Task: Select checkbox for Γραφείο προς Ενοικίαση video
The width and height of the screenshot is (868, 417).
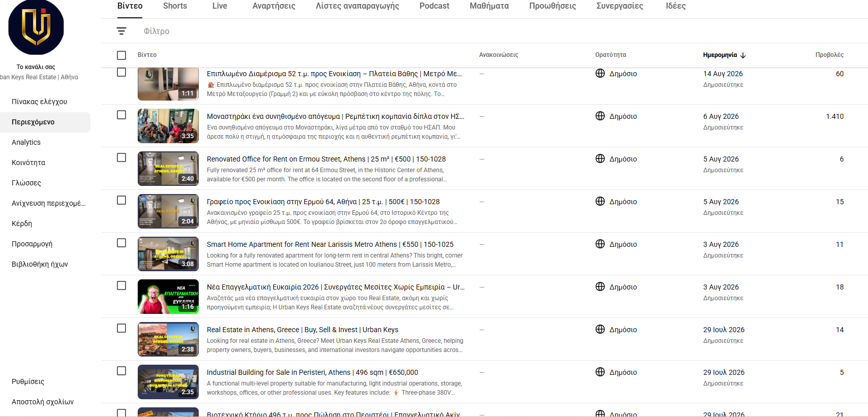Action: coord(121,200)
